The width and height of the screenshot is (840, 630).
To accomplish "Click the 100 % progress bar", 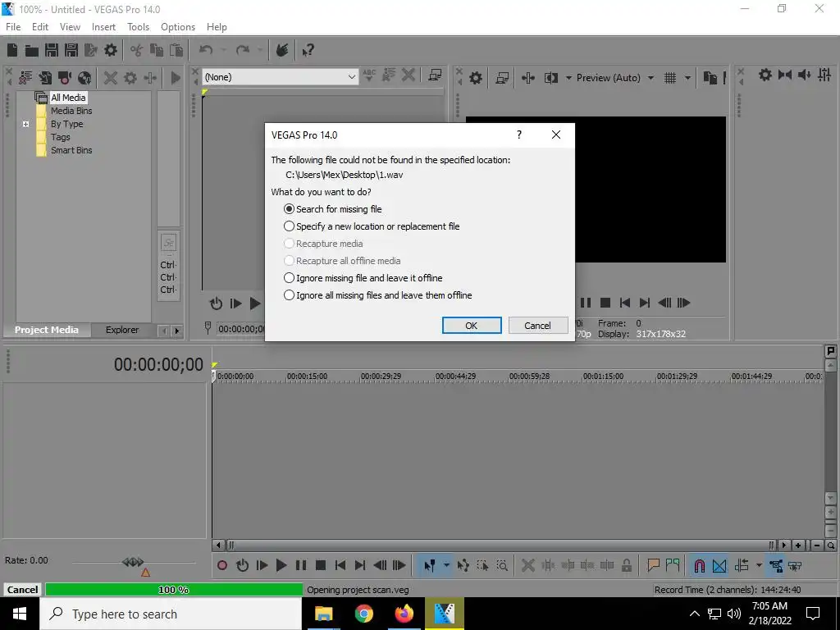I will pyautogui.click(x=174, y=589).
